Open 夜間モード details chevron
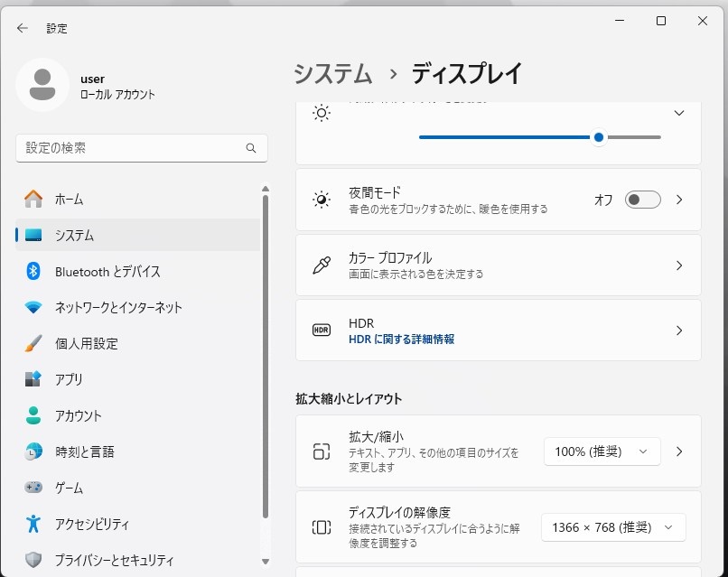 click(679, 200)
